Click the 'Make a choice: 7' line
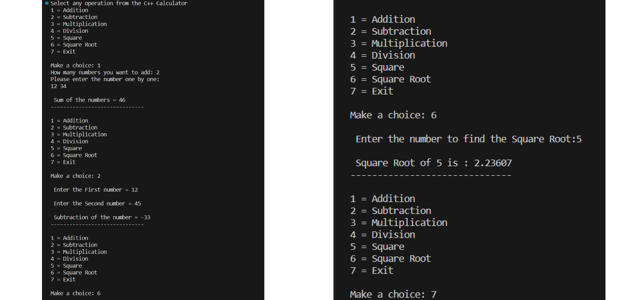This screenshot has width=644, height=300. (x=393, y=294)
